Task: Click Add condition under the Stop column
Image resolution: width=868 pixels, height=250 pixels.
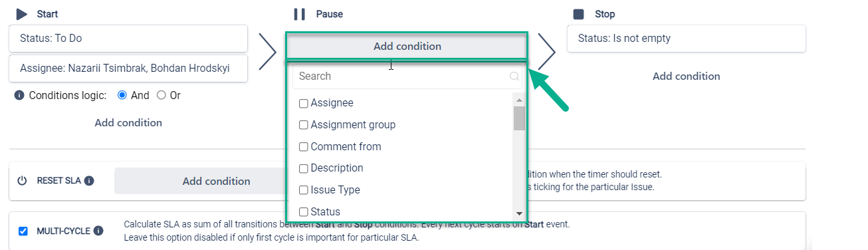Action: pyautogui.click(x=686, y=76)
